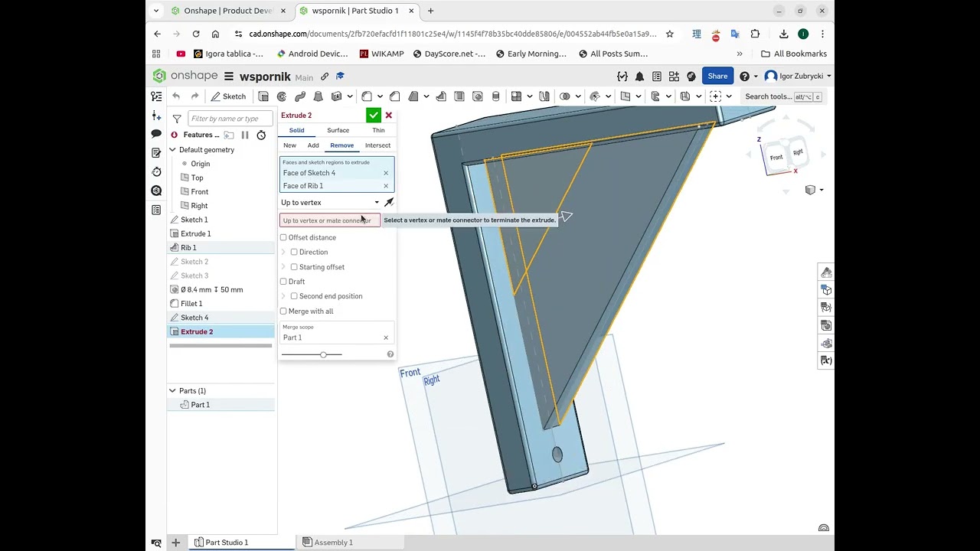Select the New operation tab
Viewport: 980px width, 551px height.
pos(289,145)
